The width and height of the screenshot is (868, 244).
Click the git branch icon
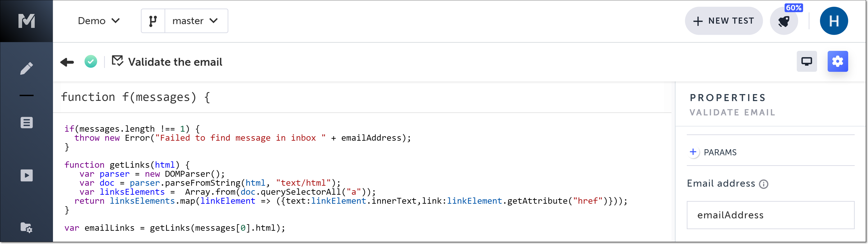153,21
